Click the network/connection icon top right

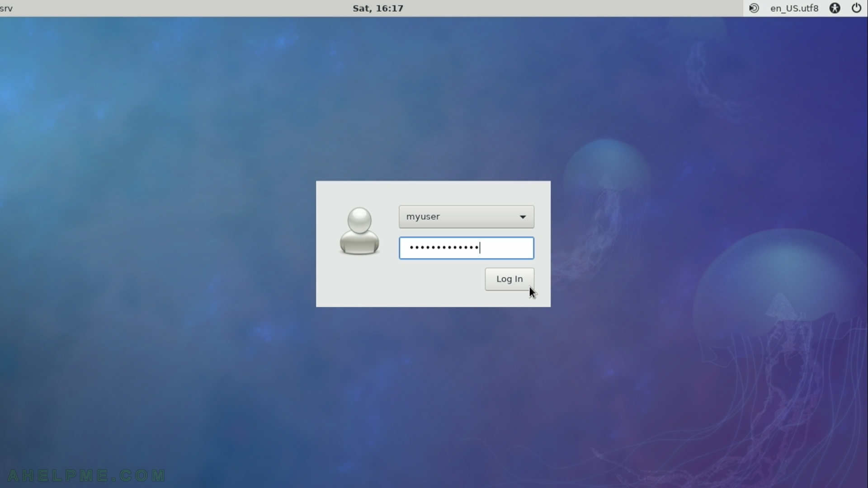click(754, 8)
